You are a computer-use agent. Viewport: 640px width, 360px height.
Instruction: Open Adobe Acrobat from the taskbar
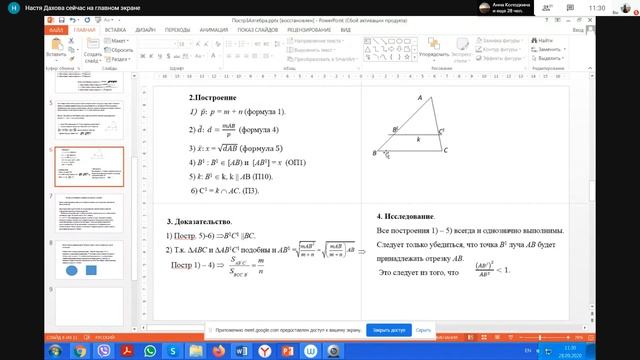point(127,351)
